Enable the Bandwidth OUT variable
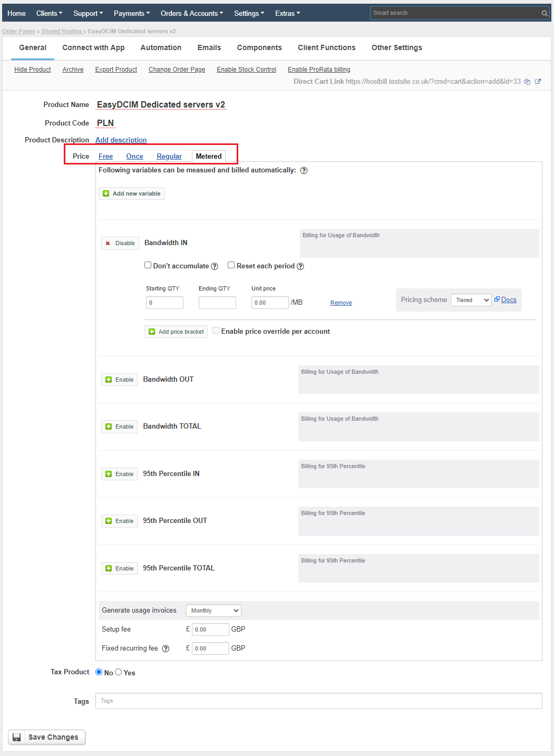554x756 pixels. pos(119,380)
